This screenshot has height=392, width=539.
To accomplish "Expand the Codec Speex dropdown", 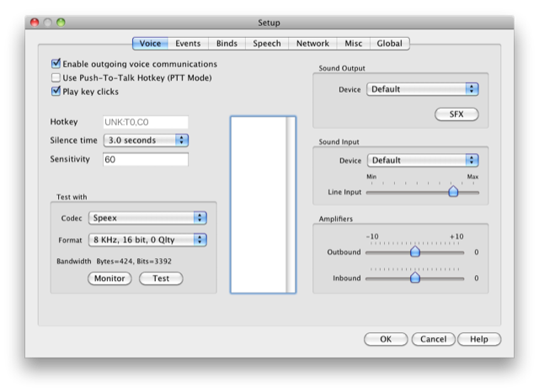I will (148, 218).
